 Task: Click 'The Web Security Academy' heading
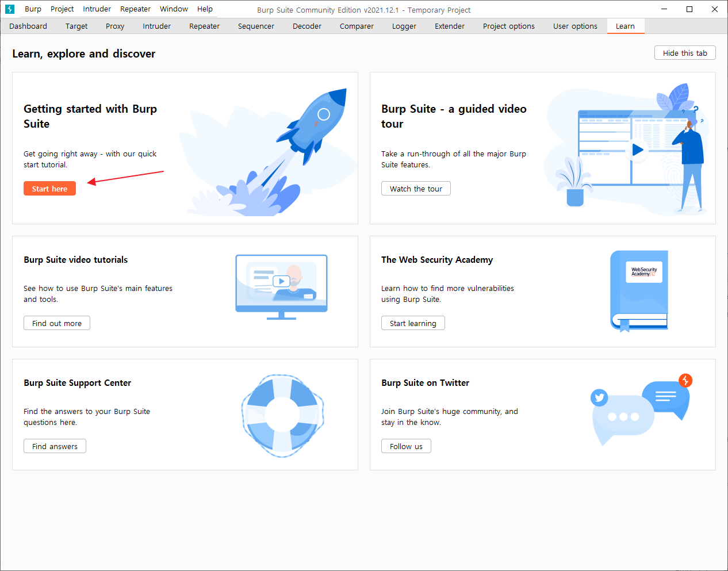click(x=437, y=260)
